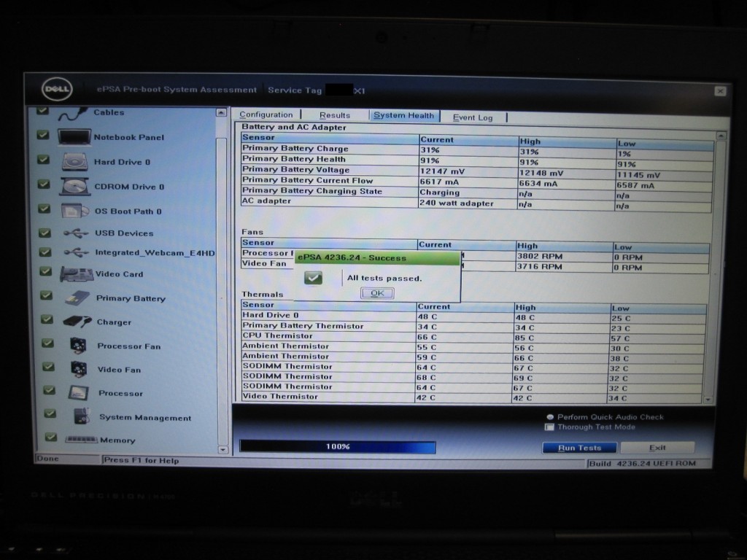Click the System Health panel scroll up arrow
The image size is (747, 560).
(721, 136)
